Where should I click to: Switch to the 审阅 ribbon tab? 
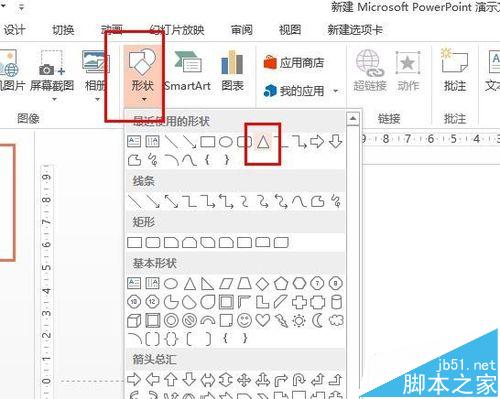(x=242, y=30)
